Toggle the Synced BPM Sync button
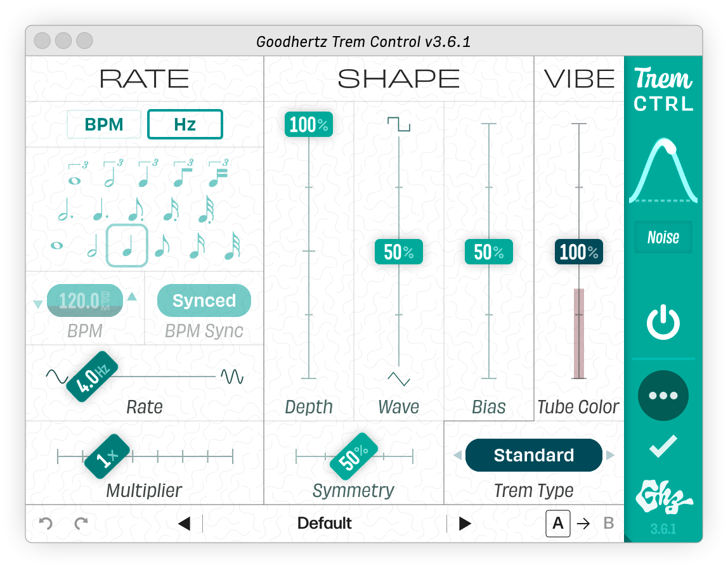The width and height of the screenshot is (728, 568). click(204, 300)
